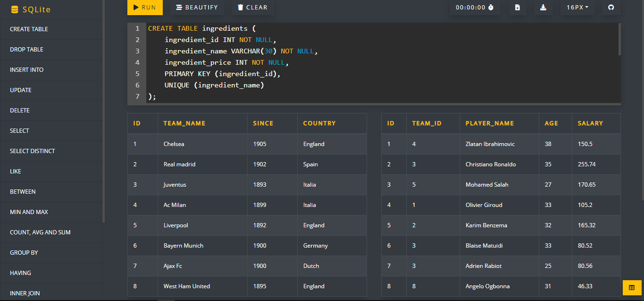This screenshot has width=644, height=301.
Task: Click the code editor vertical scrollbar
Action: point(619,40)
